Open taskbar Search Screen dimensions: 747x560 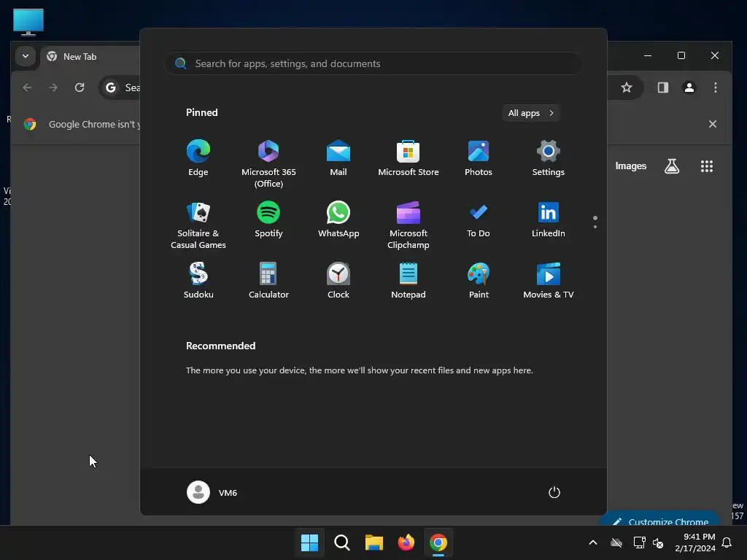pyautogui.click(x=341, y=542)
